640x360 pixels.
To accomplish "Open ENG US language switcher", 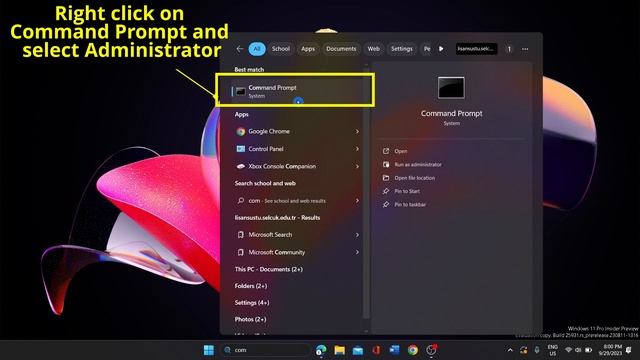I will [x=553, y=350].
